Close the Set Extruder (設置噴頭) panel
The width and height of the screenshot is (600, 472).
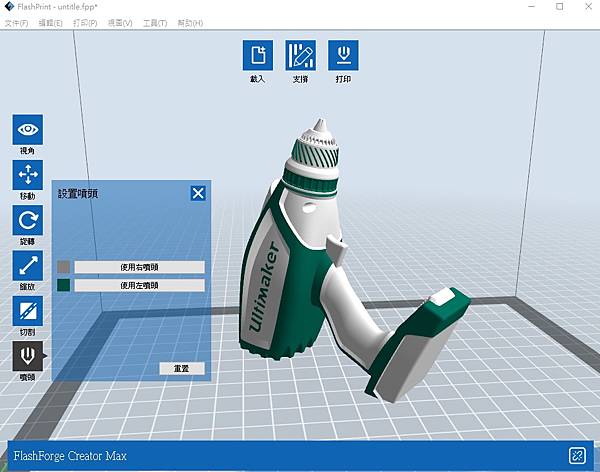tap(198, 193)
